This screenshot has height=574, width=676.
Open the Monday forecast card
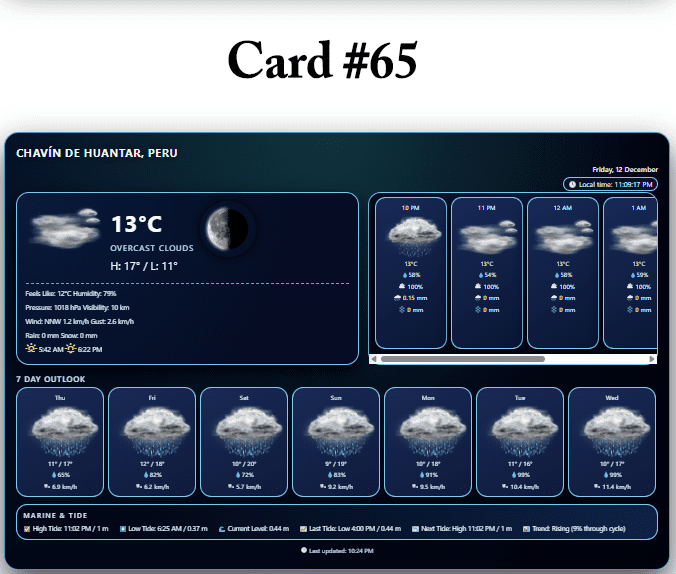coord(428,442)
